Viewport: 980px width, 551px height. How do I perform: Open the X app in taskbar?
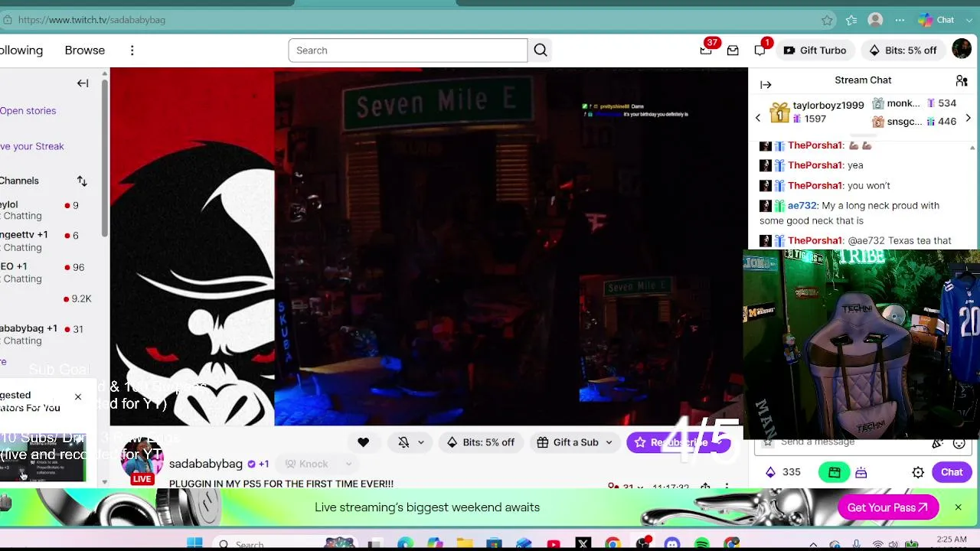click(x=583, y=544)
